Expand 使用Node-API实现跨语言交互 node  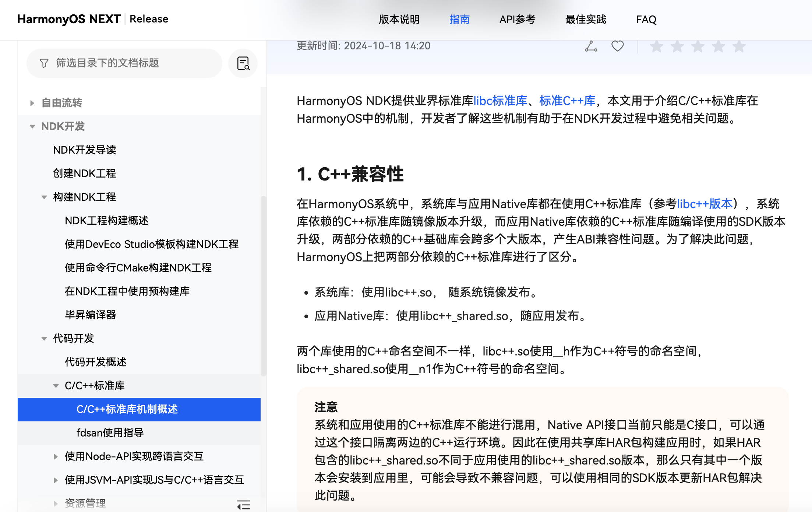click(56, 456)
